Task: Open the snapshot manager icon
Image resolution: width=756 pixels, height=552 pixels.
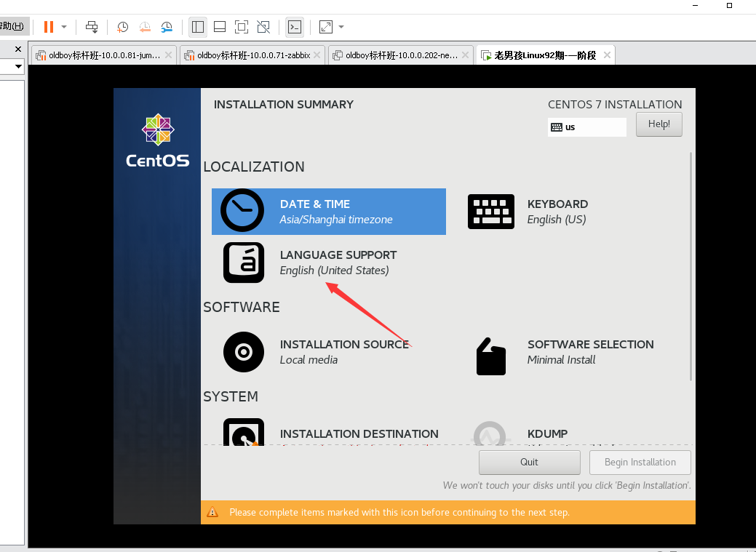Action: coord(167,27)
